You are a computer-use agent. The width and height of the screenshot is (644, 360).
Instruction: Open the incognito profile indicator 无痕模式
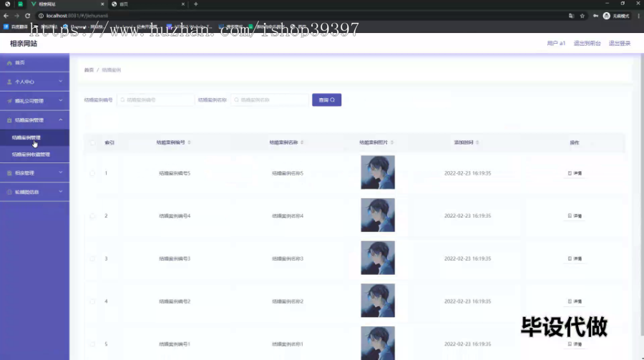(616, 16)
